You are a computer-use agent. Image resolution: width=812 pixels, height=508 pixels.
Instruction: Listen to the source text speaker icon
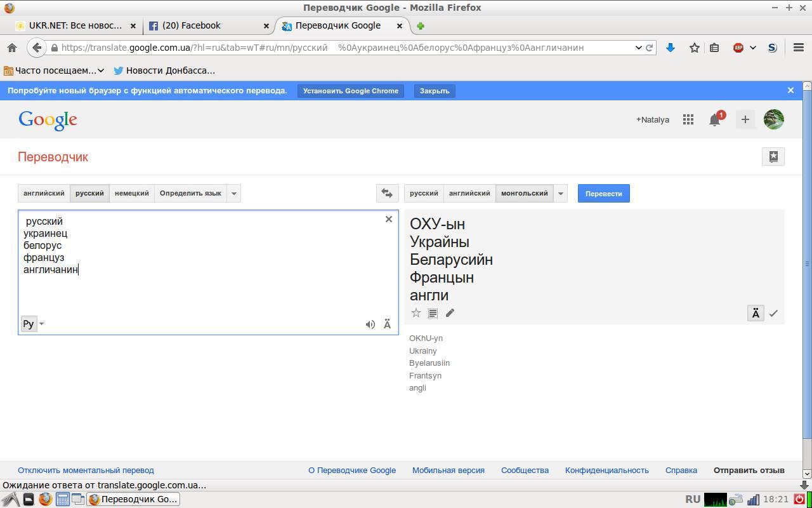coord(370,324)
